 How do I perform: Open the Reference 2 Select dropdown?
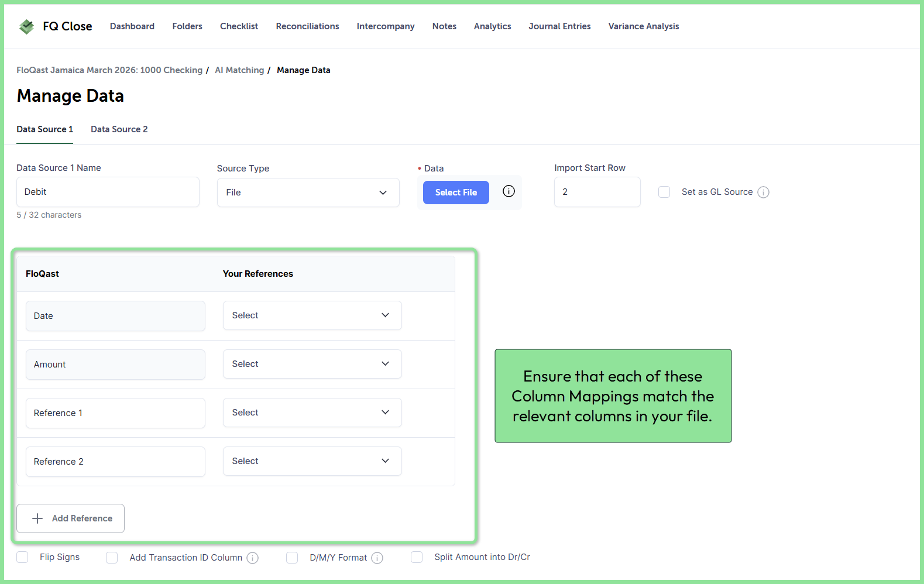coord(312,461)
